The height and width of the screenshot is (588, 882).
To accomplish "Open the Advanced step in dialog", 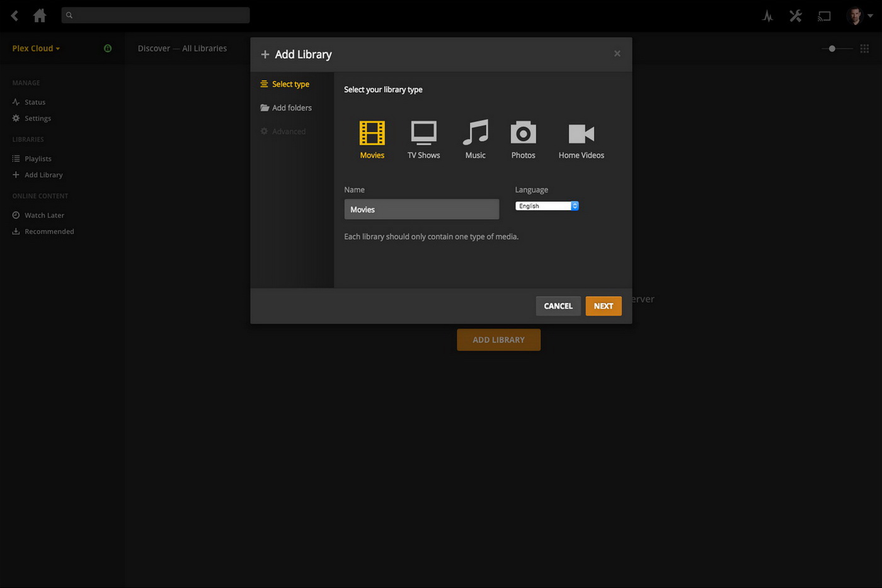I will coord(283,132).
